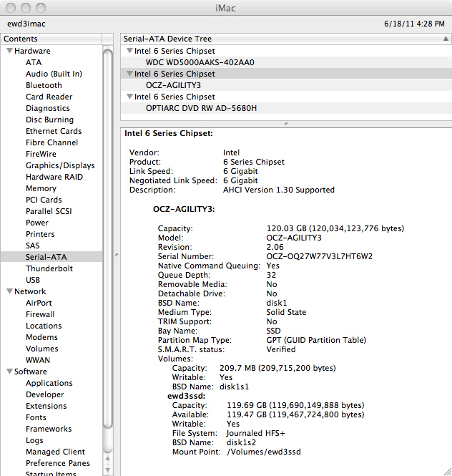Click AHCI Version 1.30 Supported text
The image size is (452, 476).
tap(279, 190)
